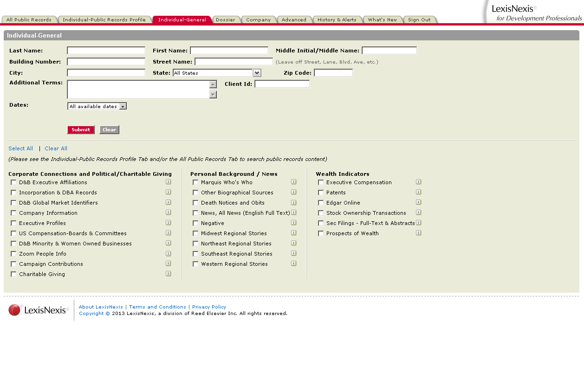Image resolution: width=584 pixels, height=392 pixels.
Task: Focus the First Name field
Action: (229, 50)
